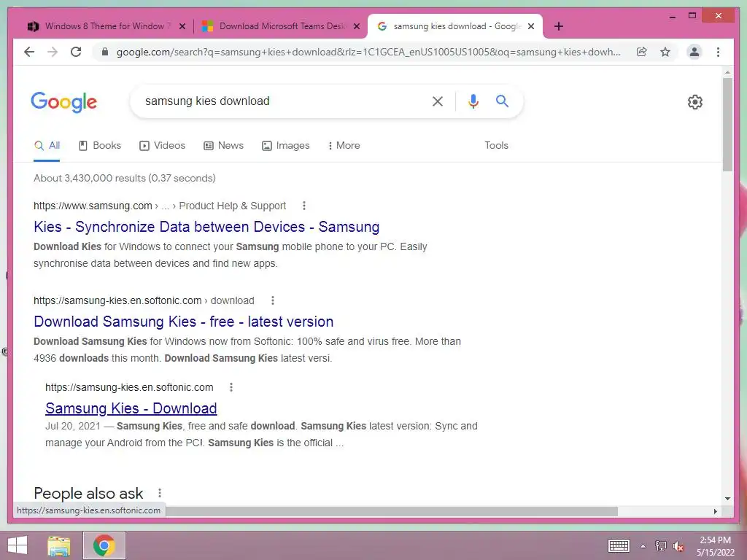Image resolution: width=747 pixels, height=560 pixels.
Task: Click the 'People also ask' heading
Action: point(88,494)
